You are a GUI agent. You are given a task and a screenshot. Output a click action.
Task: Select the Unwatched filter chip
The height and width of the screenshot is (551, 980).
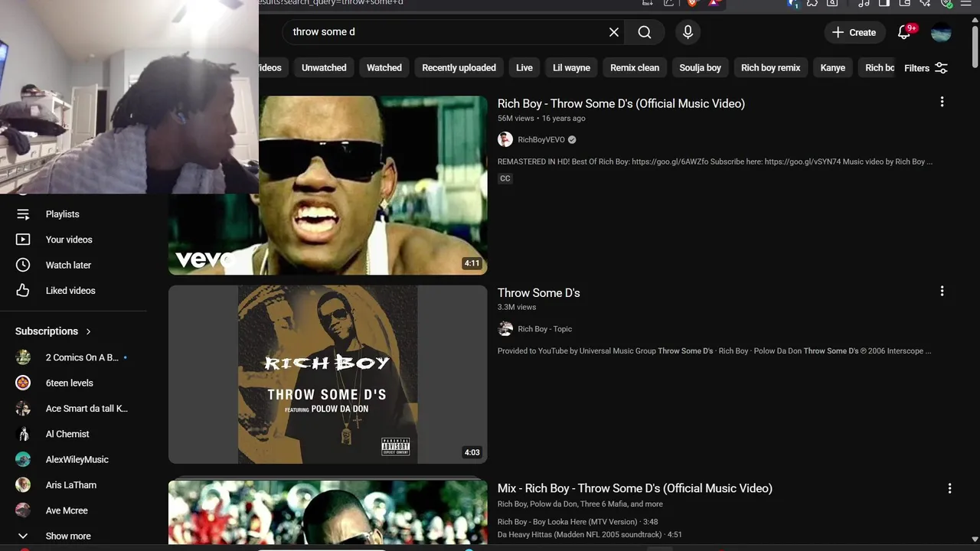(x=324, y=68)
